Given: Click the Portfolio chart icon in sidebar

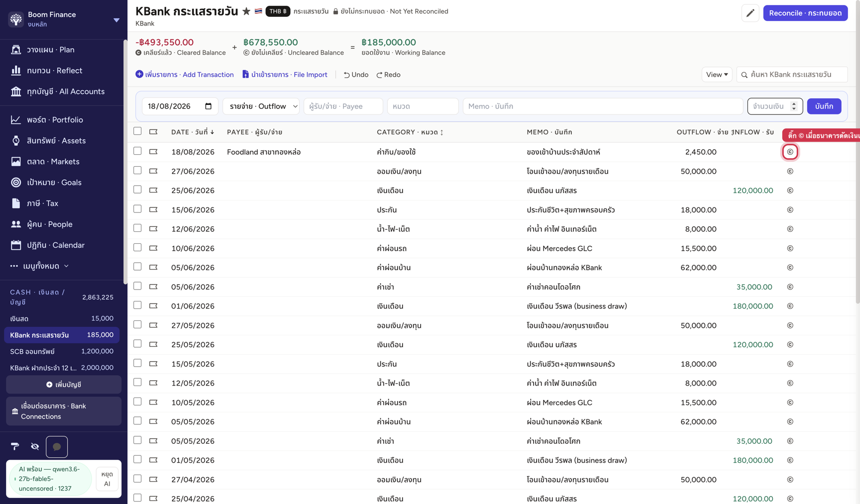Looking at the screenshot, I should point(16,120).
